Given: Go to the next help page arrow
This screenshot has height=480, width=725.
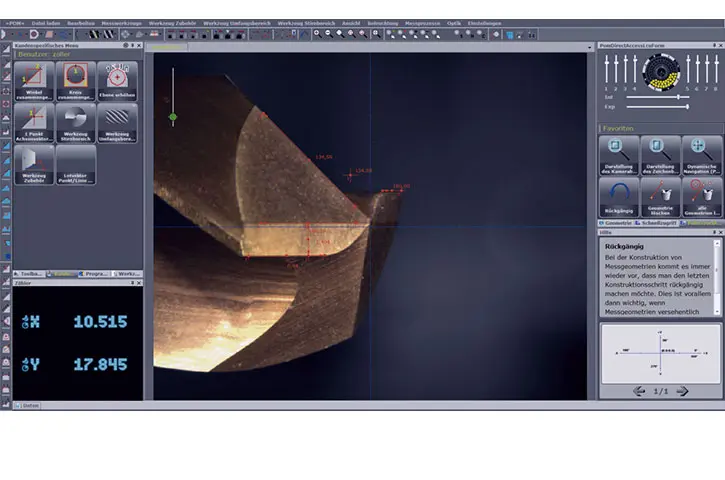Looking at the screenshot, I should click(x=683, y=391).
